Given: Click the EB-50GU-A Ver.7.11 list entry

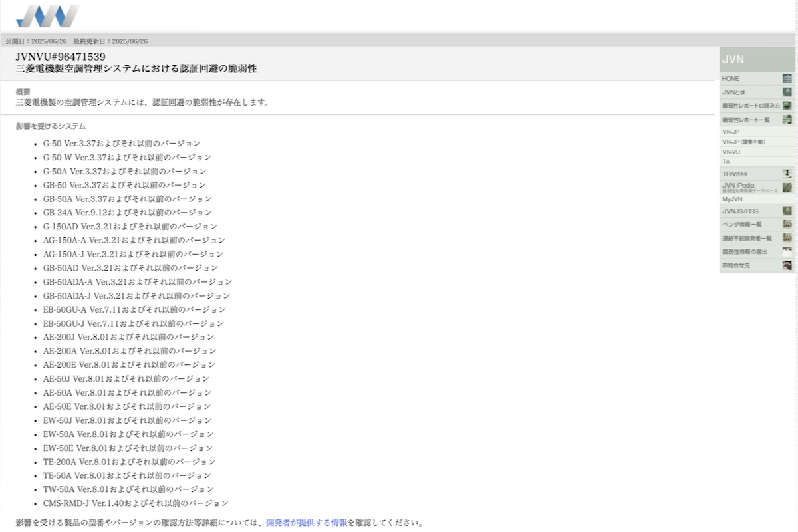Looking at the screenshot, I should click(x=134, y=310).
